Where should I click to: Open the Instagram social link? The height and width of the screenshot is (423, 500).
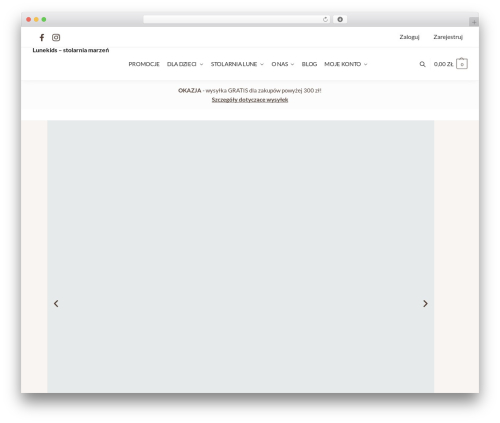[x=56, y=37]
